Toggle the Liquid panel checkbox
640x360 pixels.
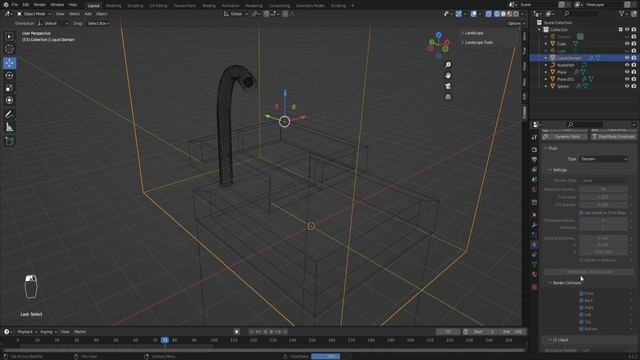coord(555,340)
